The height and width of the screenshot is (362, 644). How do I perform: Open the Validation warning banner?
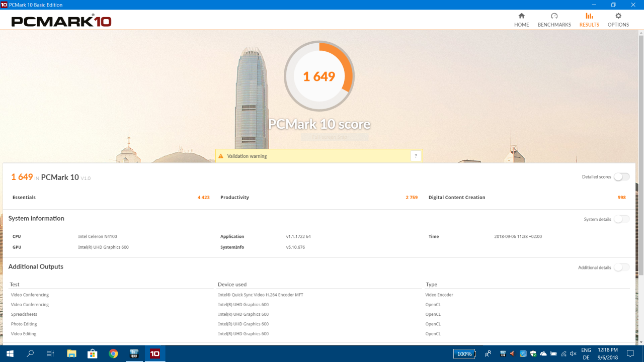(319, 156)
